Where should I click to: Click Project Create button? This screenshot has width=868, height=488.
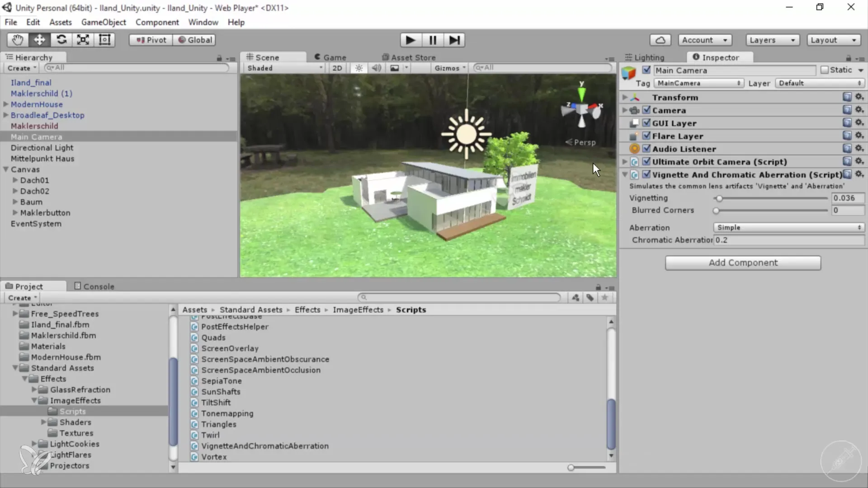[22, 298]
